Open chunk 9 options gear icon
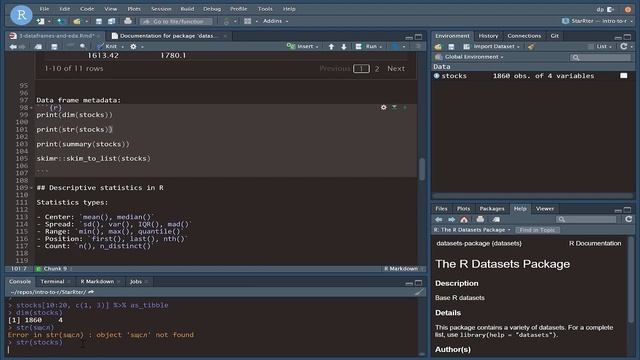The image size is (640, 360). 383,107
